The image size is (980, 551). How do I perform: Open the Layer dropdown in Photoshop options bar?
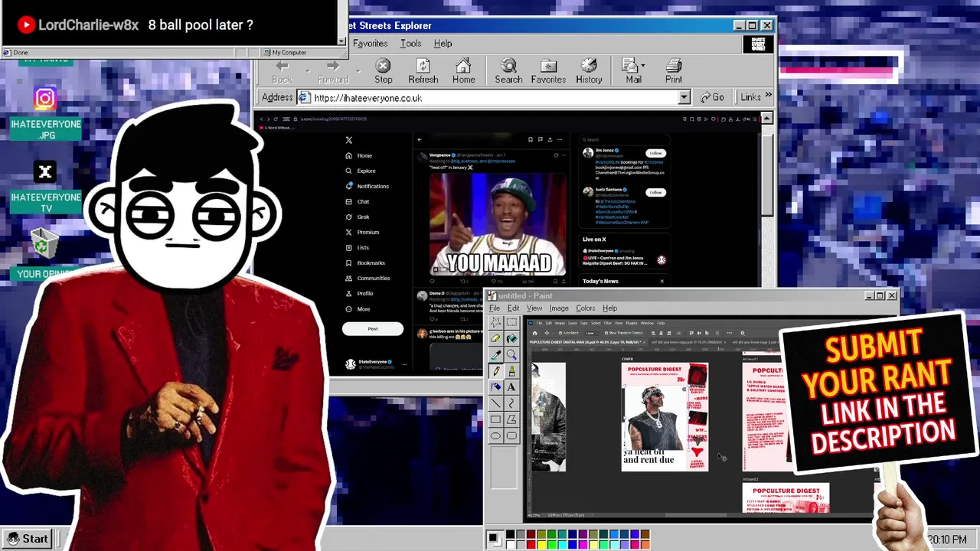pos(591,333)
